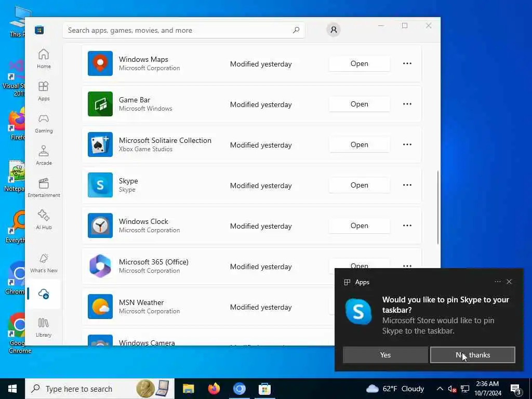The height and width of the screenshot is (399, 532).
Task: Open the user account profile icon
Action: [334, 30]
